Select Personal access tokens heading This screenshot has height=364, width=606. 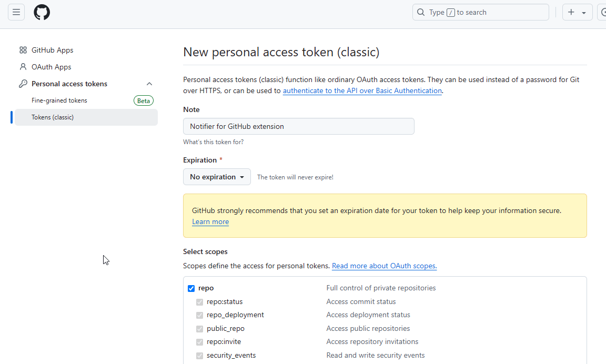pyautogui.click(x=69, y=84)
